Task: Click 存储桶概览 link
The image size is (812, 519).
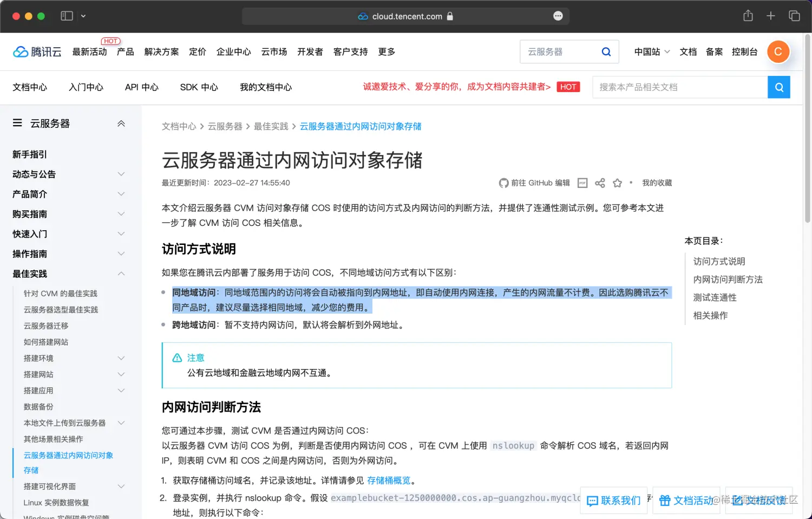Action: pyautogui.click(x=389, y=481)
